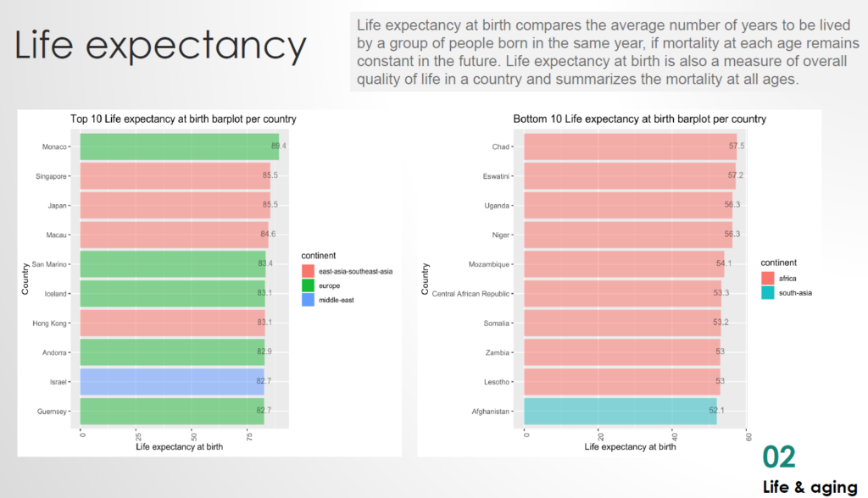
Task: Click the Top 10 barplot chart title
Action: 183,119
